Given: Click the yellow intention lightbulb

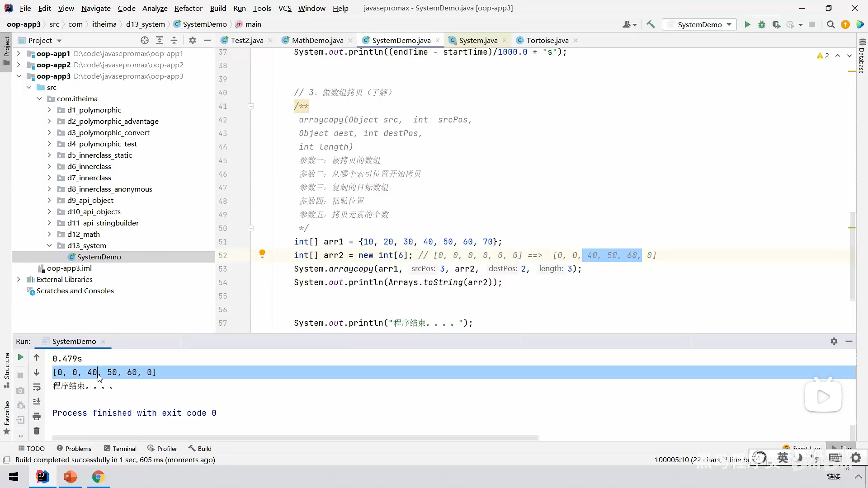Looking at the screenshot, I should click(262, 253).
